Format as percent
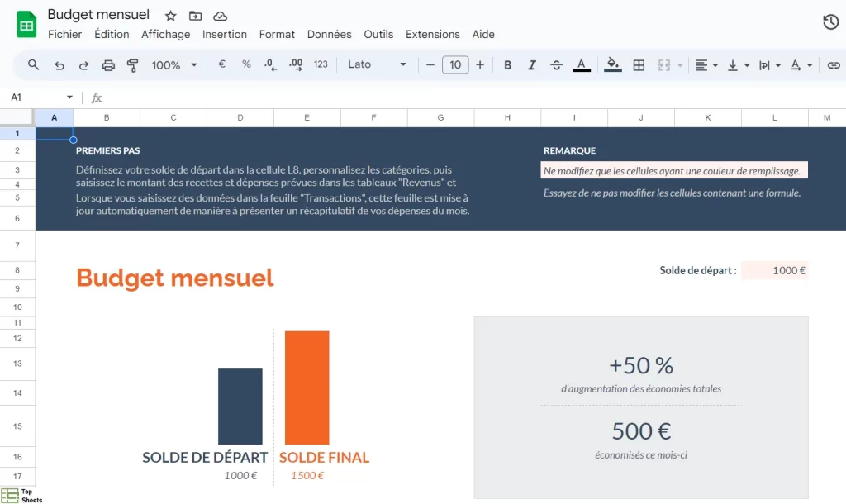This screenshot has height=504, width=846. click(x=246, y=64)
